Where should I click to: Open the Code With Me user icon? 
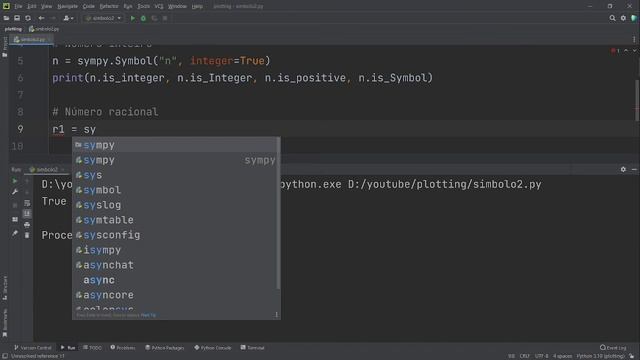(x=68, y=18)
